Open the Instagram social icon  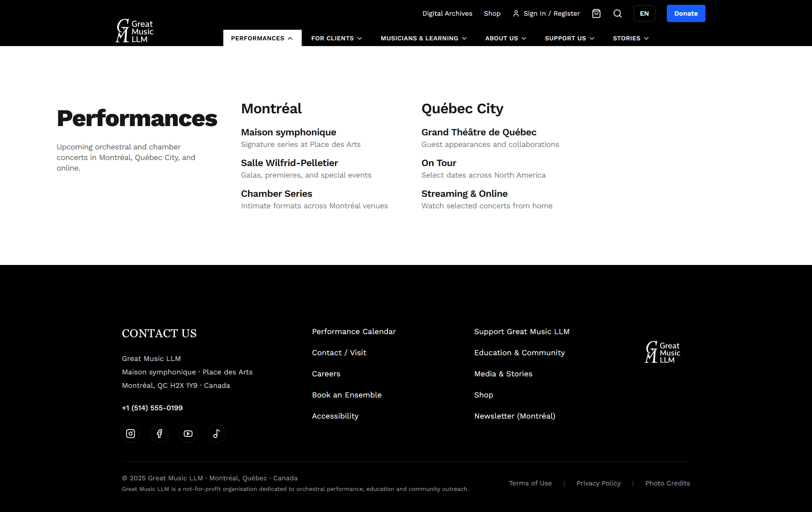coord(131,433)
